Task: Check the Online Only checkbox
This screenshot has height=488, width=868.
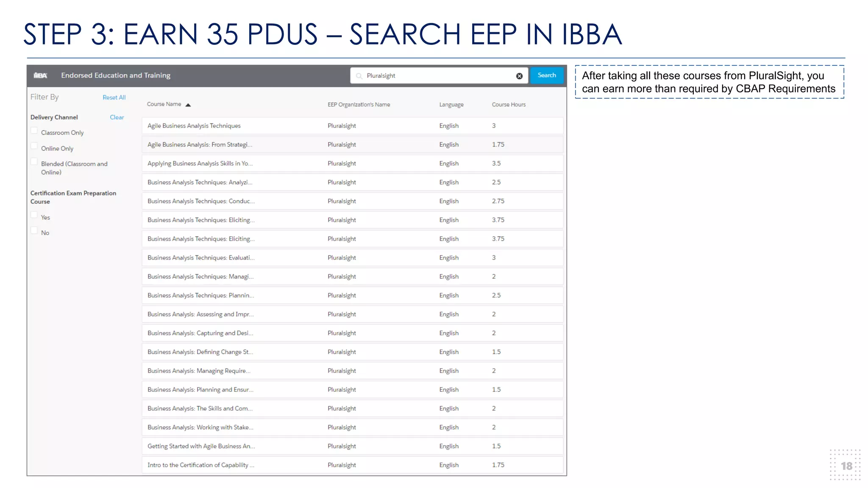Action: (x=34, y=146)
